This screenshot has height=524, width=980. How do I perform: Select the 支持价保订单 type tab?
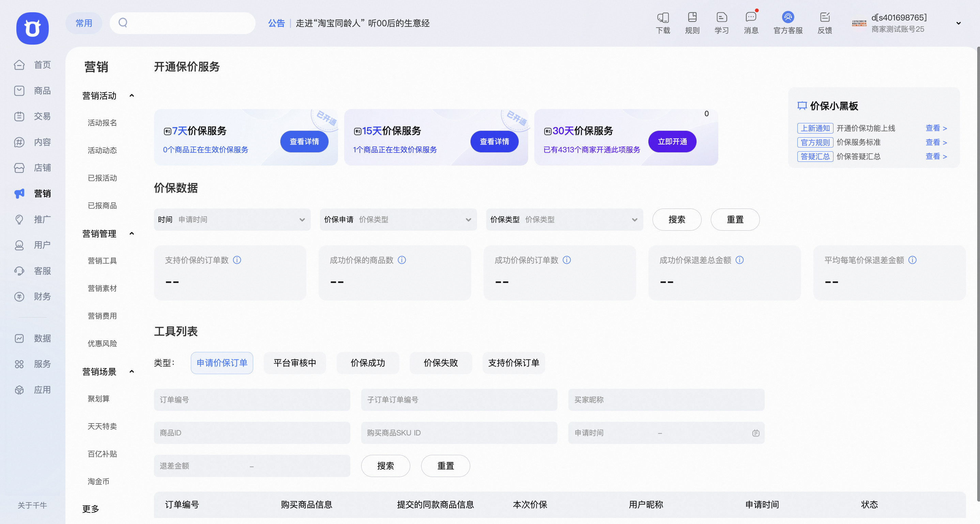tap(514, 363)
